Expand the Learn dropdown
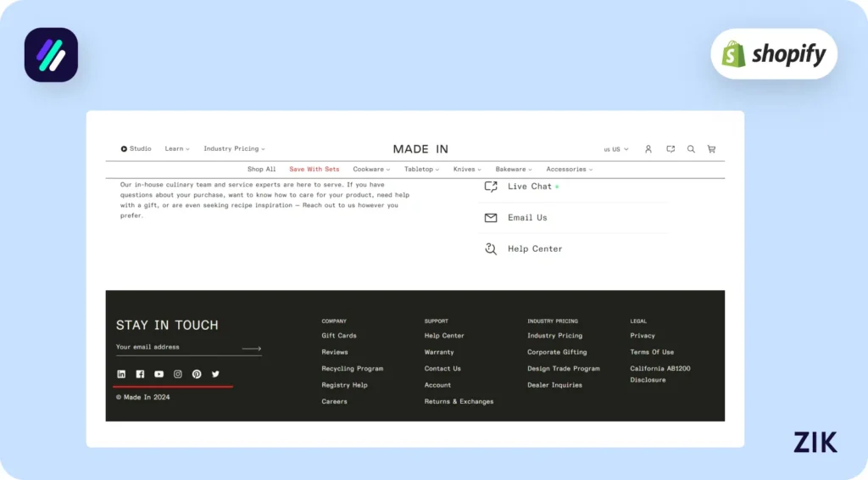This screenshot has width=868, height=480. pos(177,149)
